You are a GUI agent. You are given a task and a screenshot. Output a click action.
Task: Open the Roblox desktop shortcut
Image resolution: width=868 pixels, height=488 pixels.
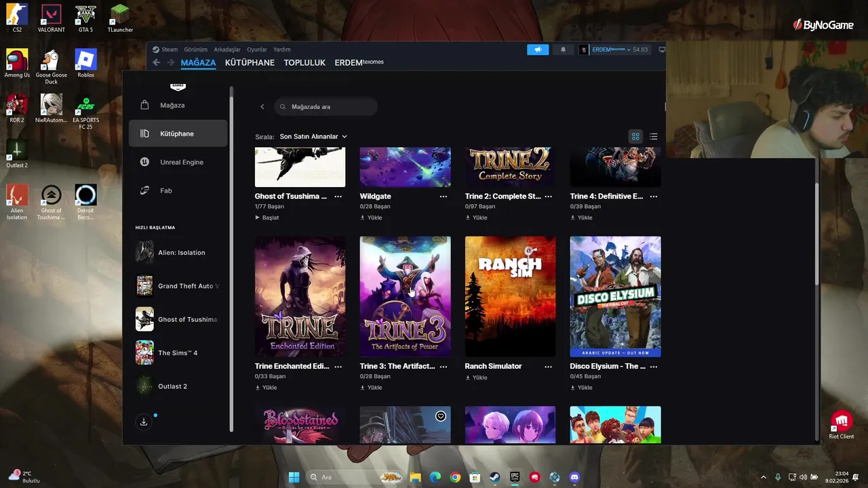click(85, 64)
